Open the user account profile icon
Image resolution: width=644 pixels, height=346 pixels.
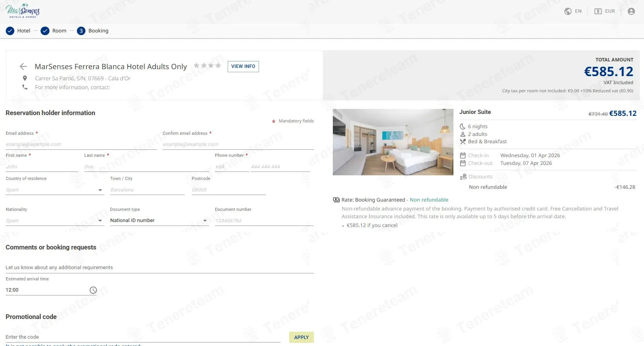pyautogui.click(x=631, y=11)
